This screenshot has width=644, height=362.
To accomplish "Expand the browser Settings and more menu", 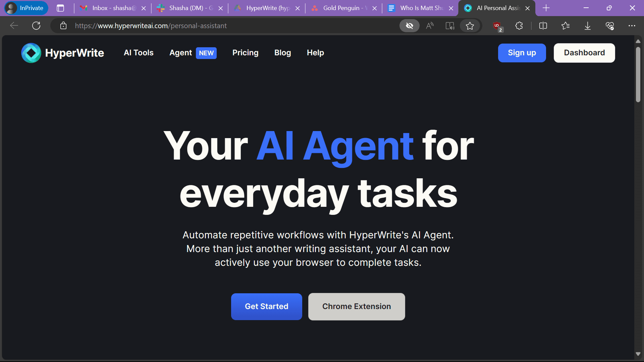I will click(632, 26).
